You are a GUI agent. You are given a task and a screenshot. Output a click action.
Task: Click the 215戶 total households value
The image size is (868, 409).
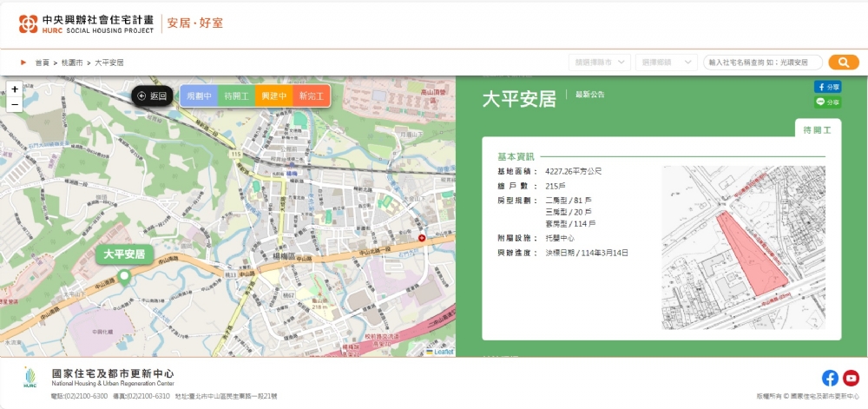pos(555,186)
